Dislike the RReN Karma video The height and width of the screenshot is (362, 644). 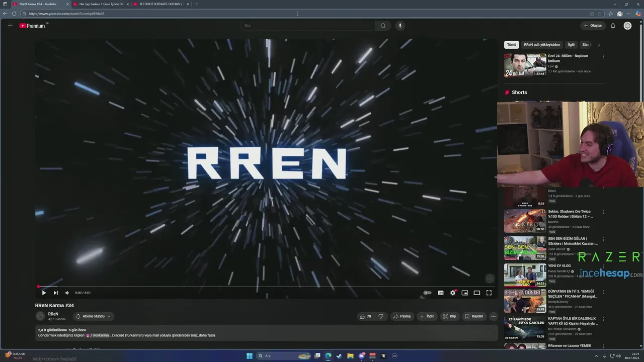tap(381, 316)
